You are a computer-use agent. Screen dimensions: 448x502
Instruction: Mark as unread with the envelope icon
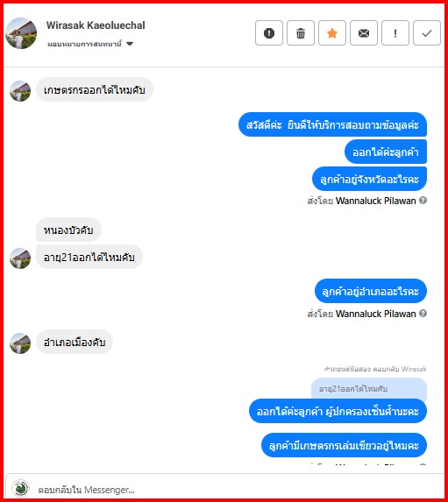pyautogui.click(x=364, y=33)
